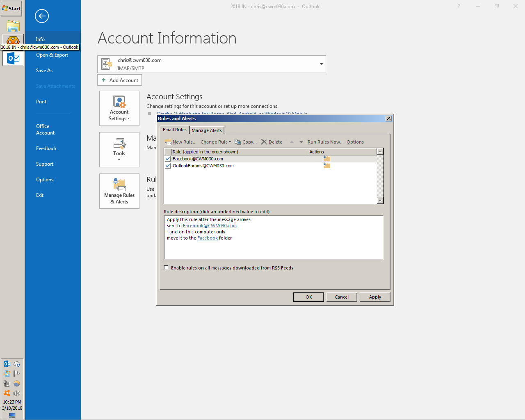Click the cloud sync tray icon
This screenshot has width=525, height=420.
click(x=17, y=364)
